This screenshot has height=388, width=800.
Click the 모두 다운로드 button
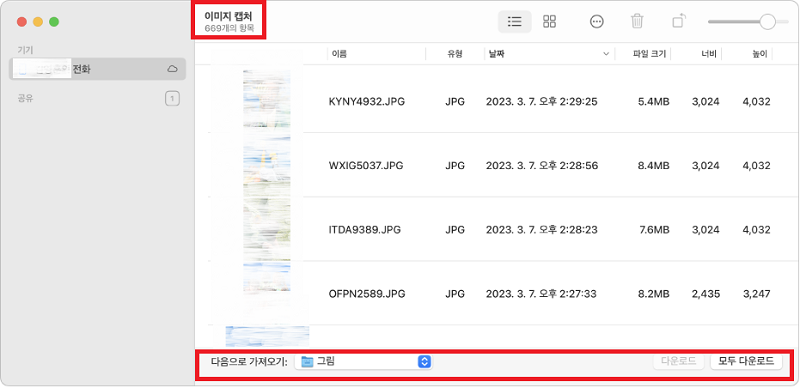746,361
